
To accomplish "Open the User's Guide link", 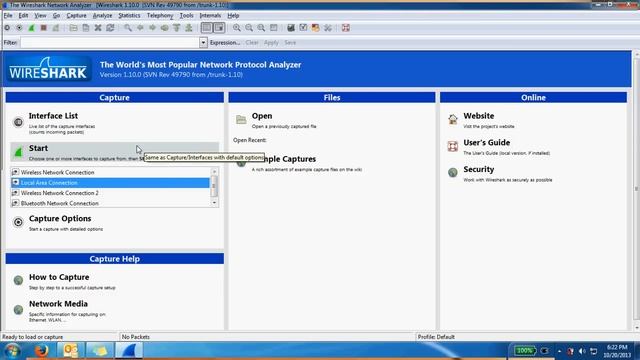I will tap(487, 142).
